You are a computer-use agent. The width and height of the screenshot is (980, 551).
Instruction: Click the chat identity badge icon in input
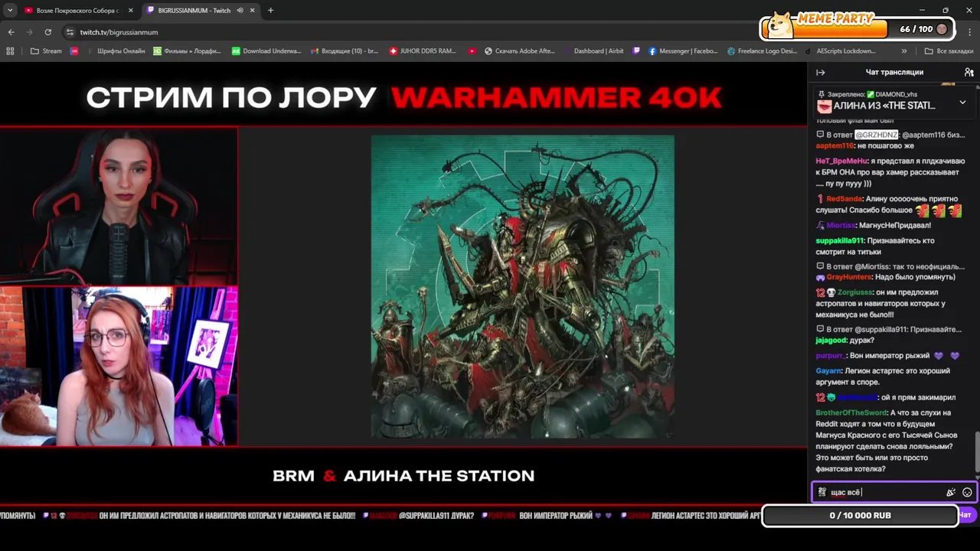click(822, 492)
